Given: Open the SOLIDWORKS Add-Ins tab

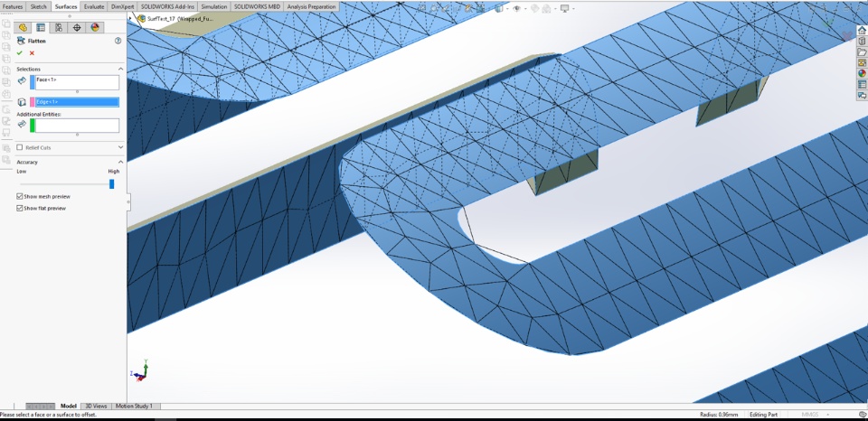Looking at the screenshot, I should [168, 6].
